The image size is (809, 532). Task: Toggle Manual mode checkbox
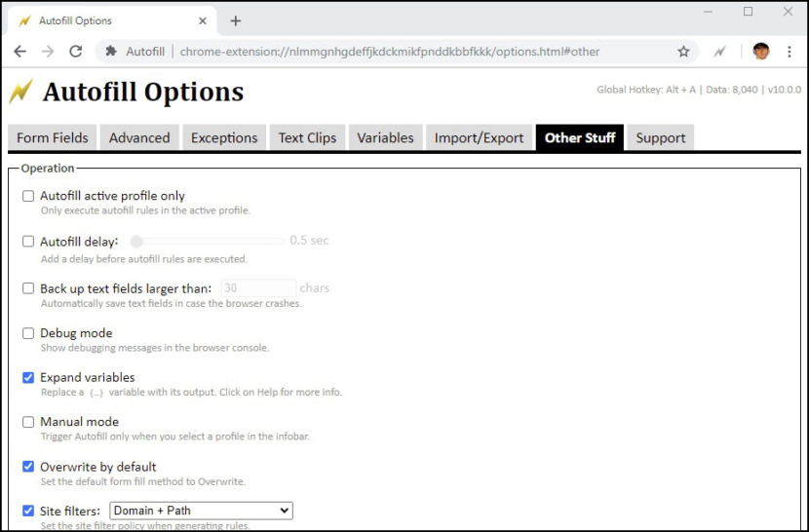point(28,422)
